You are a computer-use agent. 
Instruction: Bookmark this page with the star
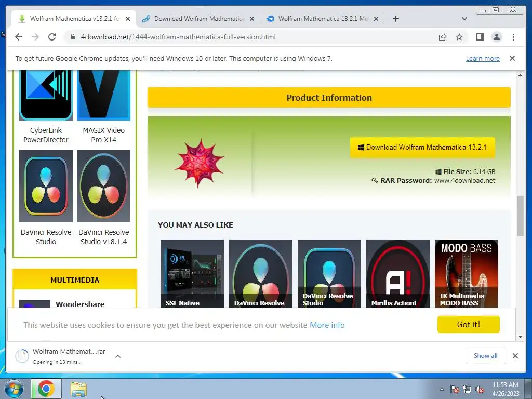point(459,37)
